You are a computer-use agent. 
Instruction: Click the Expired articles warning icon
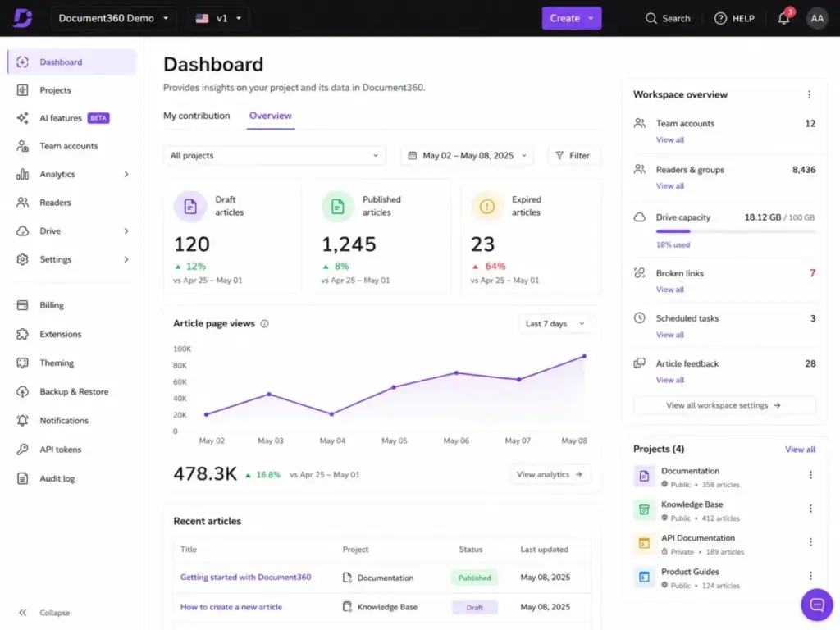click(486, 206)
